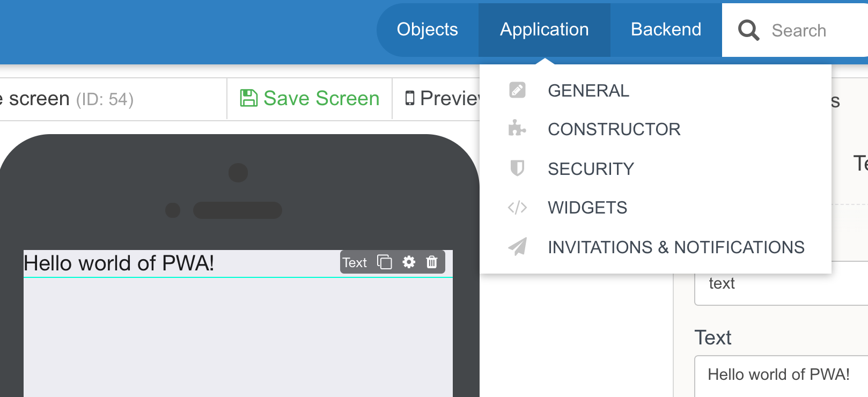Open INVITATIONS & NOTIFICATIONS menu item
This screenshot has height=397, width=868.
pos(676,247)
